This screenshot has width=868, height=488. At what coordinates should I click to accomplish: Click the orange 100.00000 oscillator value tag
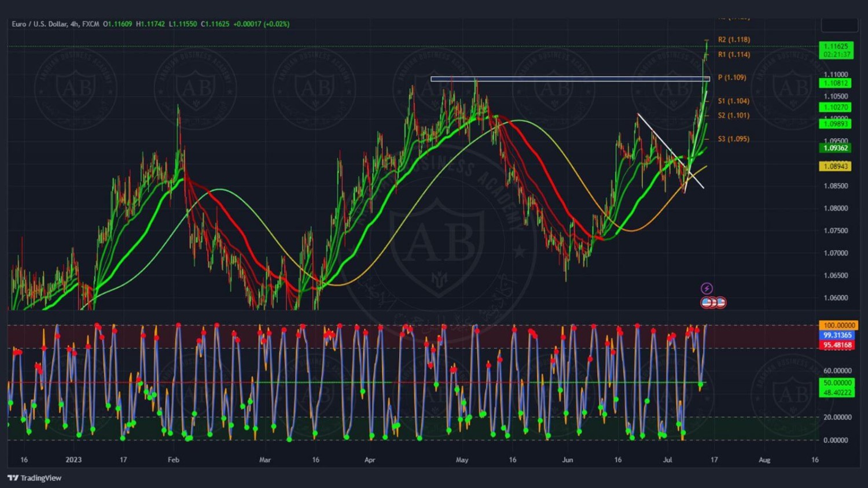[838, 326]
